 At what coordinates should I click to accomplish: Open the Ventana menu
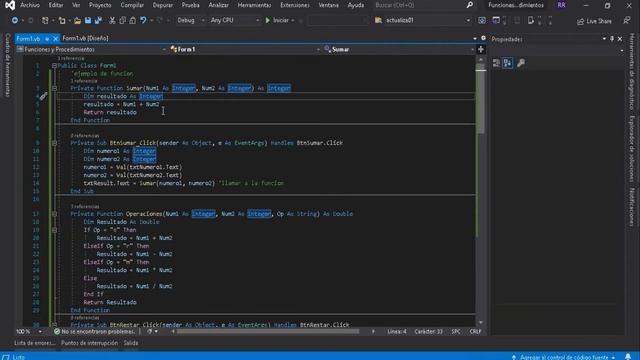tap(329, 5)
